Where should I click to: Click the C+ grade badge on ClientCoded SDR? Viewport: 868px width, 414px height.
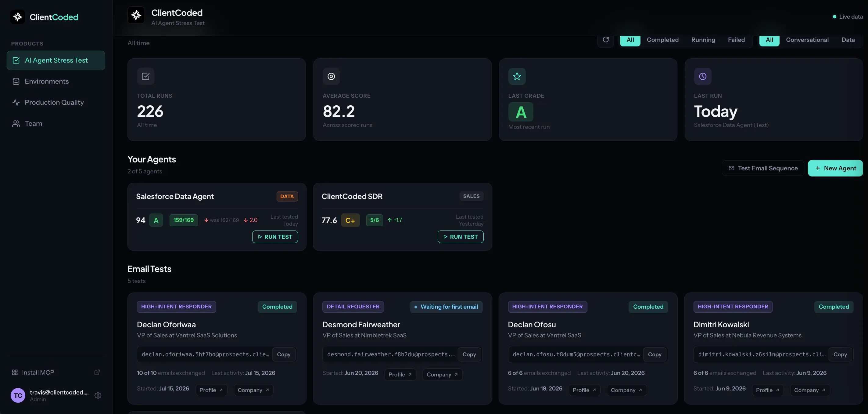tap(350, 220)
